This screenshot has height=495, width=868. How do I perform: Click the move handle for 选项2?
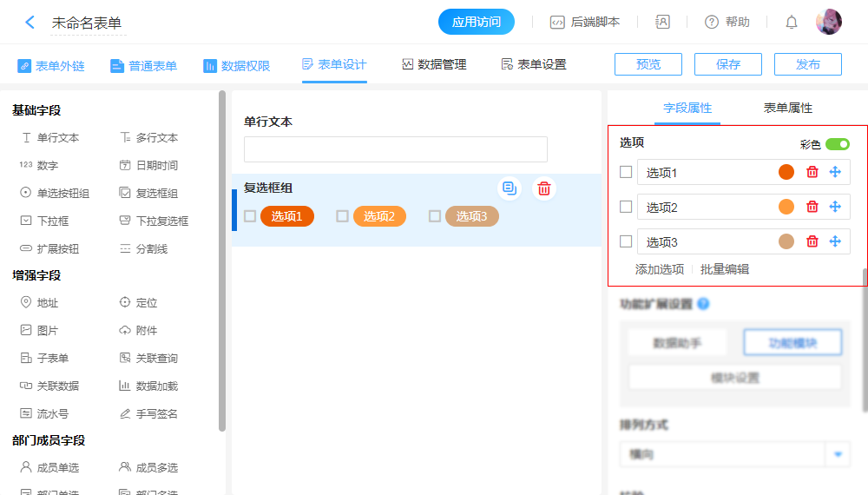(835, 207)
